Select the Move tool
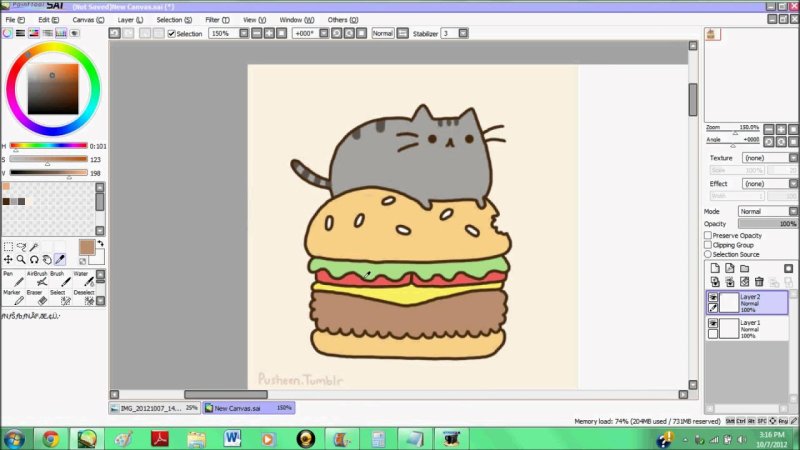 coord(8,260)
